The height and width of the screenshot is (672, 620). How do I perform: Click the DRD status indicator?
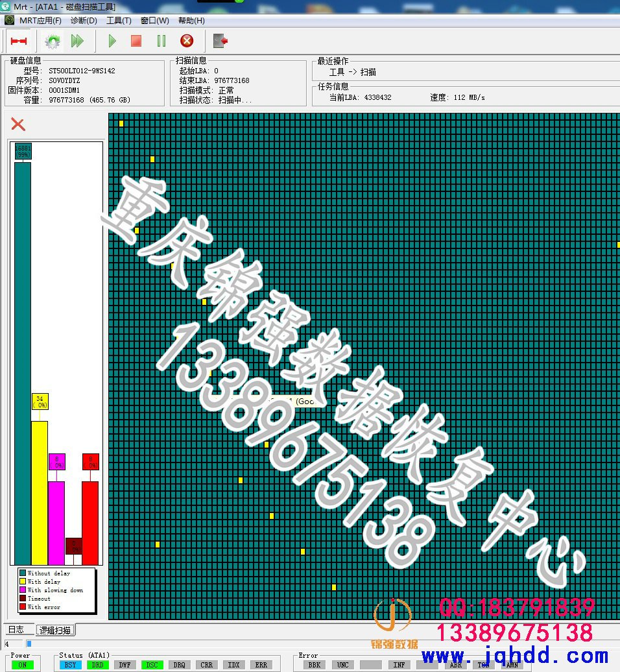(x=97, y=665)
